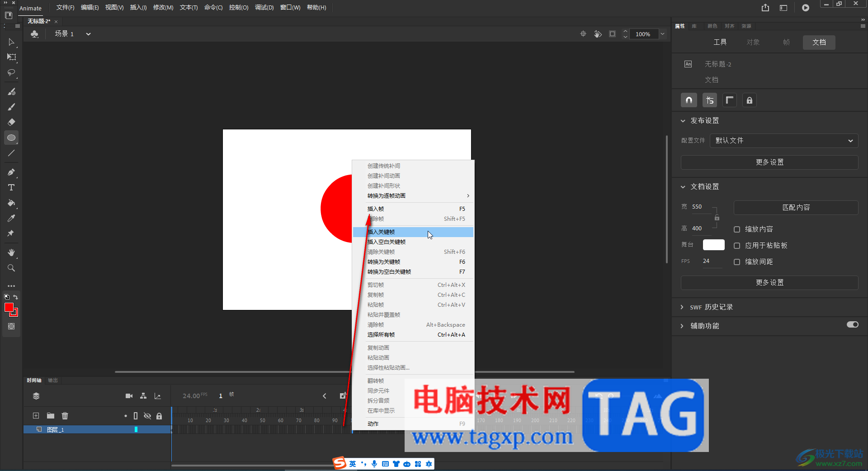The image size is (868, 471).
Task: Check the 应用于粘贴板 checkbox
Action: 737,246
